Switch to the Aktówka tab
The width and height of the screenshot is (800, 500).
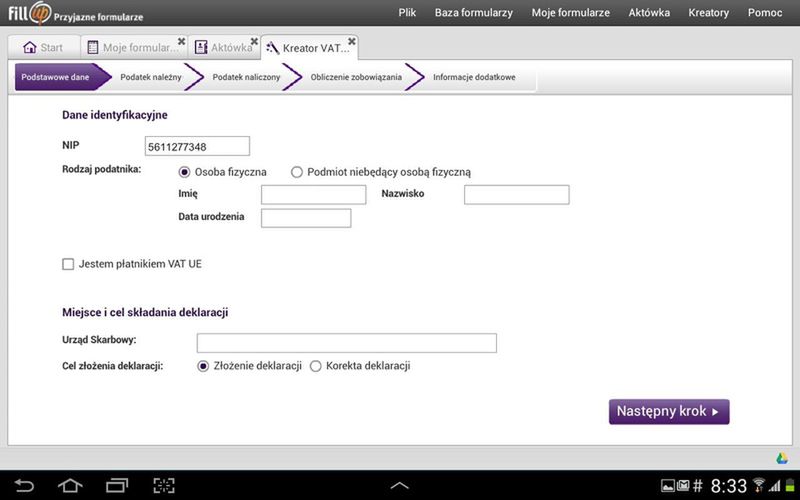224,47
